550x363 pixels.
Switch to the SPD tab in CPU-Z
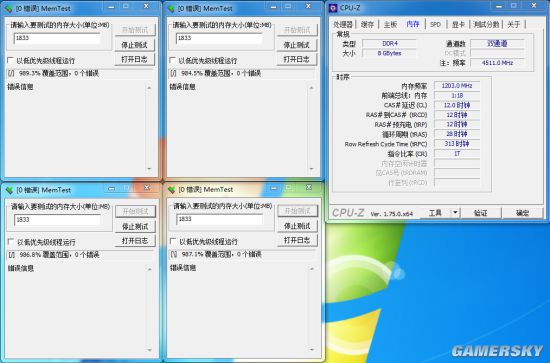coord(435,24)
